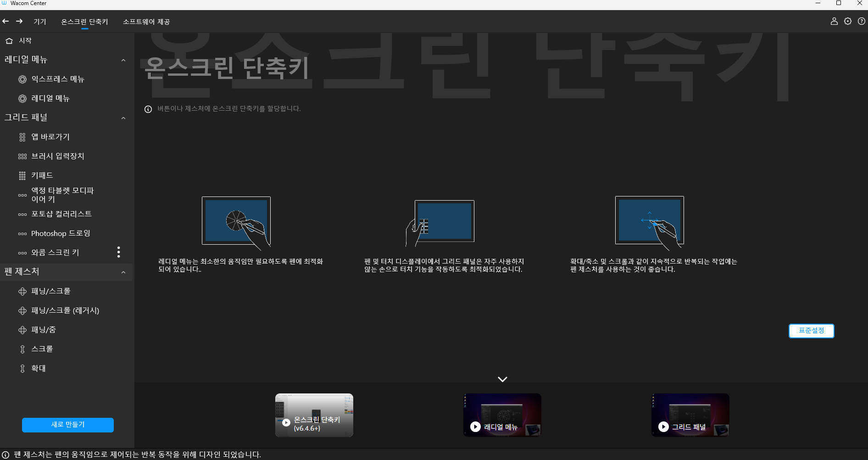Open the 기기 tab
Image resolution: width=868 pixels, height=460 pixels.
coord(40,22)
